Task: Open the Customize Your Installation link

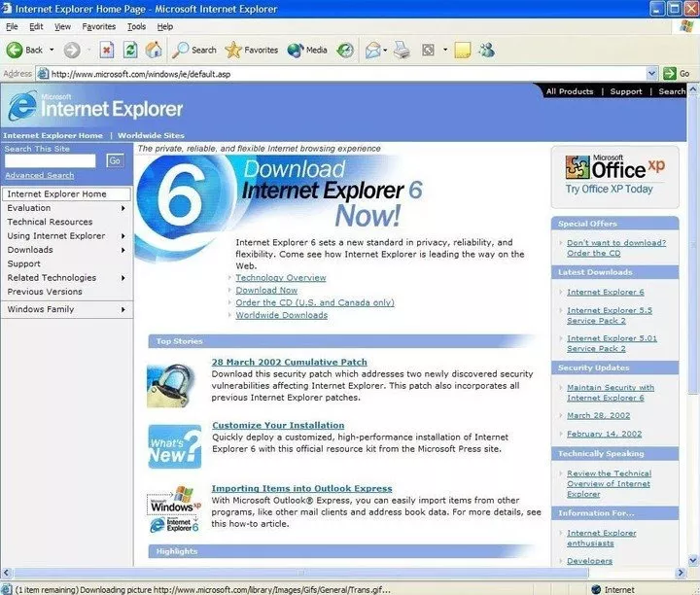Action: point(278,426)
